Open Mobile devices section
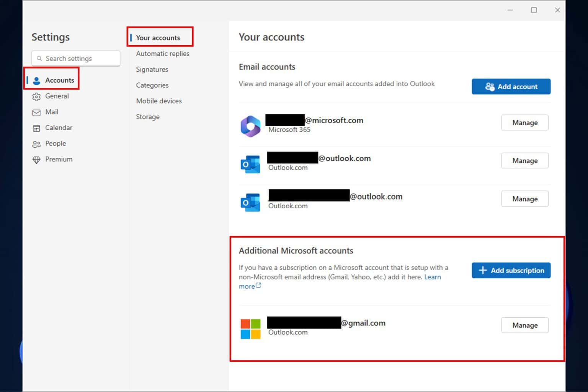 159,101
